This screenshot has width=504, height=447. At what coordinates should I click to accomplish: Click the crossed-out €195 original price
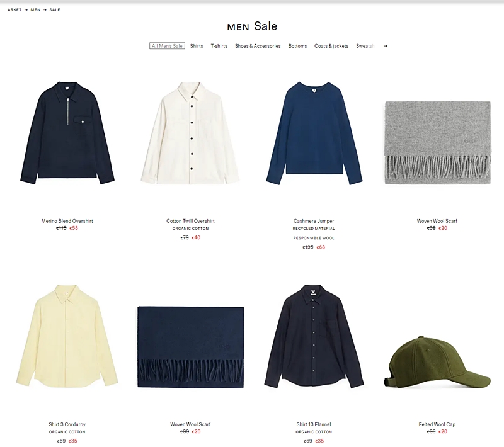click(x=307, y=247)
